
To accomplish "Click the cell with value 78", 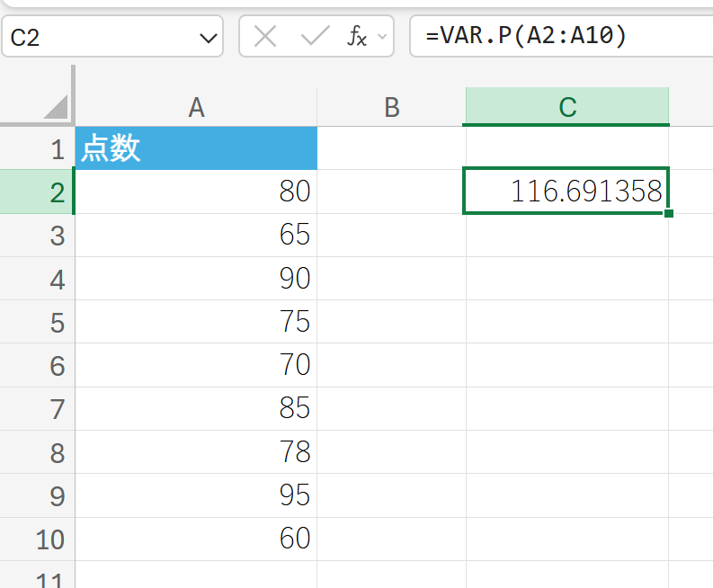I will coord(196,452).
